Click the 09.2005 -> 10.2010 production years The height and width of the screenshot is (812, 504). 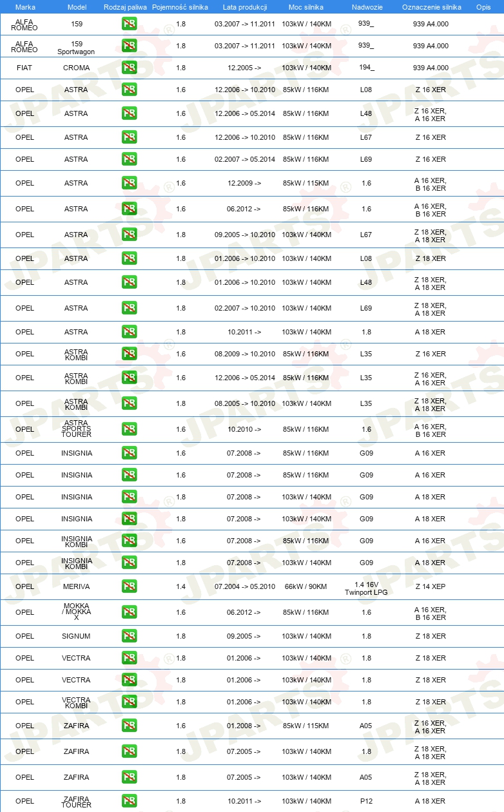(244, 235)
